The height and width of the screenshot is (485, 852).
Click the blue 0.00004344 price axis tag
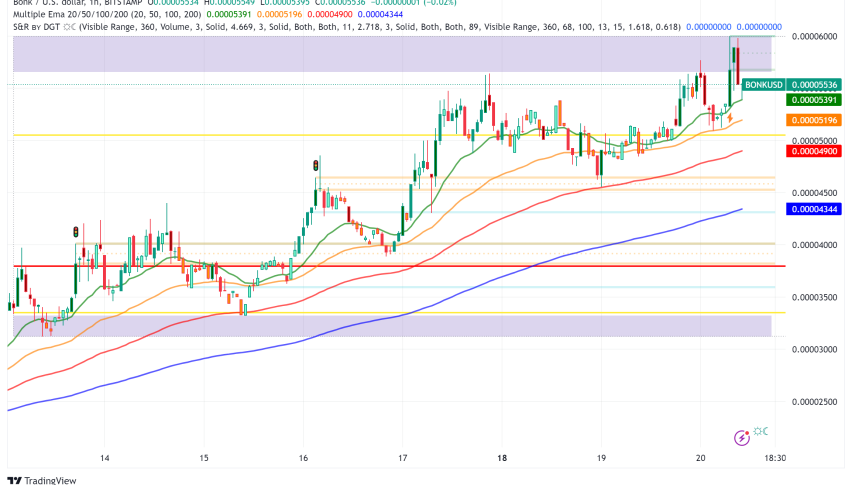815,209
